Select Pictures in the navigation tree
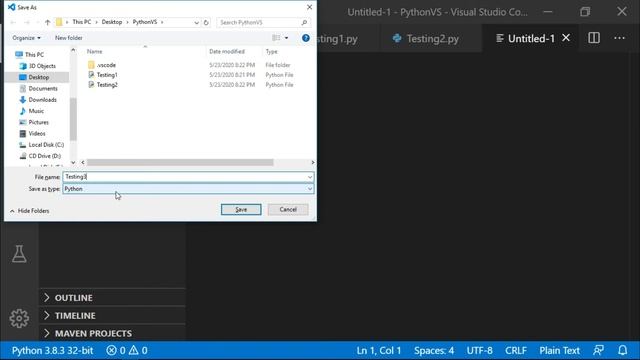640x360 pixels. (x=38, y=122)
